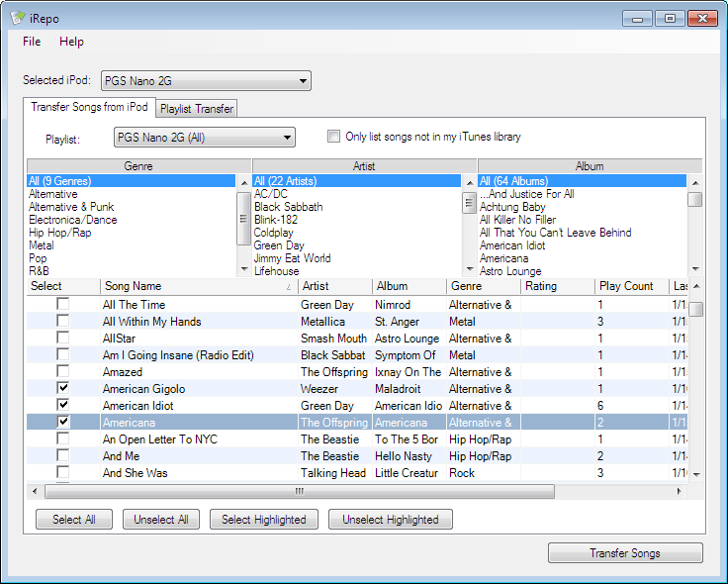Click the Artist list scrollbar thumb
The height and width of the screenshot is (584, 728).
coord(470,203)
